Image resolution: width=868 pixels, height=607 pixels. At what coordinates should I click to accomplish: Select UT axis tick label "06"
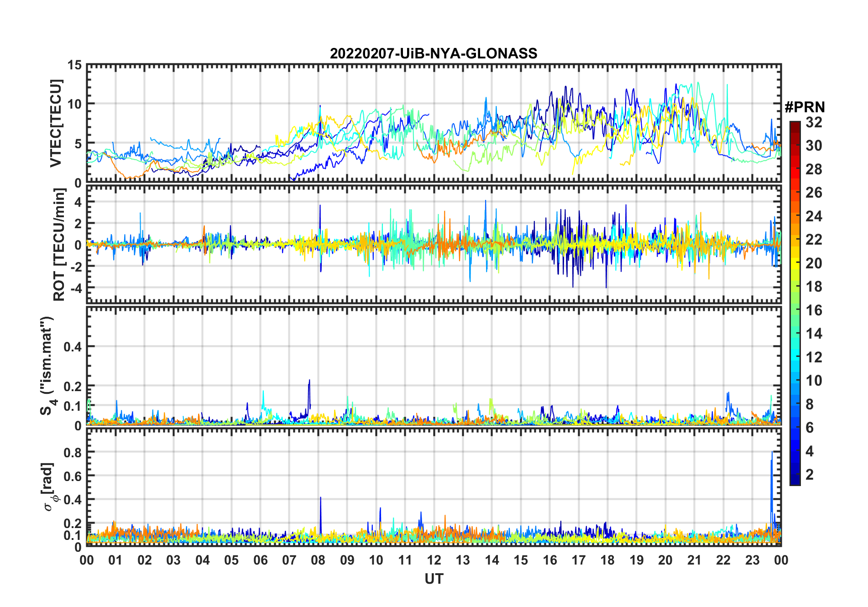tap(261, 560)
